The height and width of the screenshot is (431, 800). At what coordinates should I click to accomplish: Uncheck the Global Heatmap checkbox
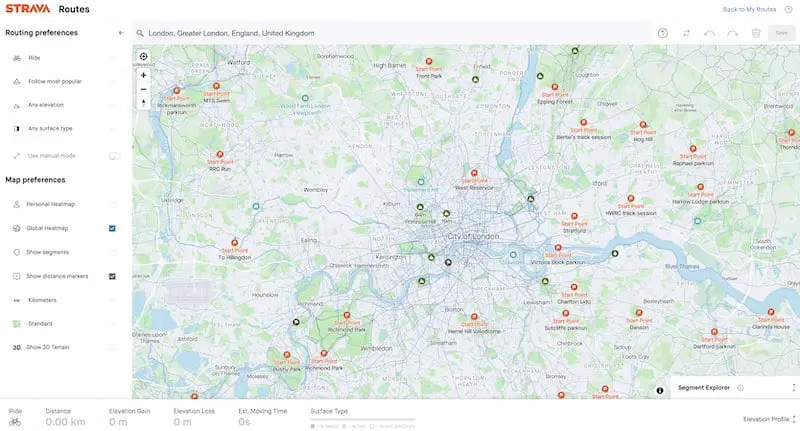(112, 229)
